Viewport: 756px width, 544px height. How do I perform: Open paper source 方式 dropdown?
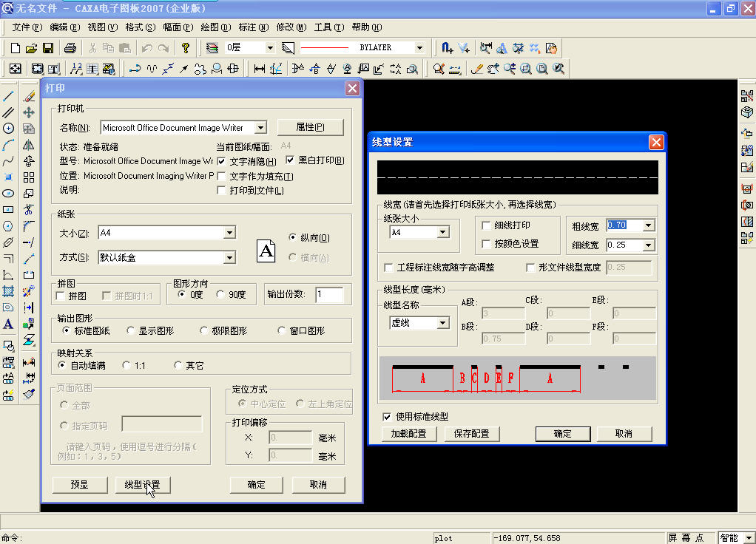(230, 258)
